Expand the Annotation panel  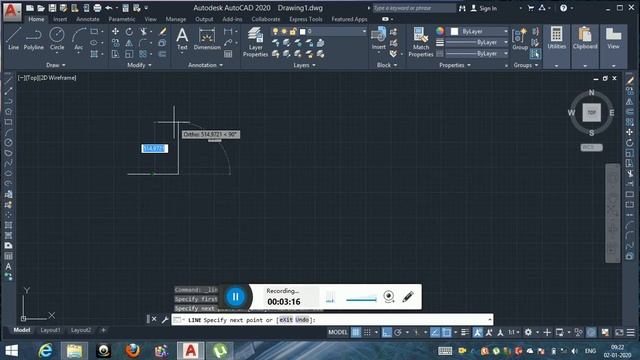click(x=205, y=65)
